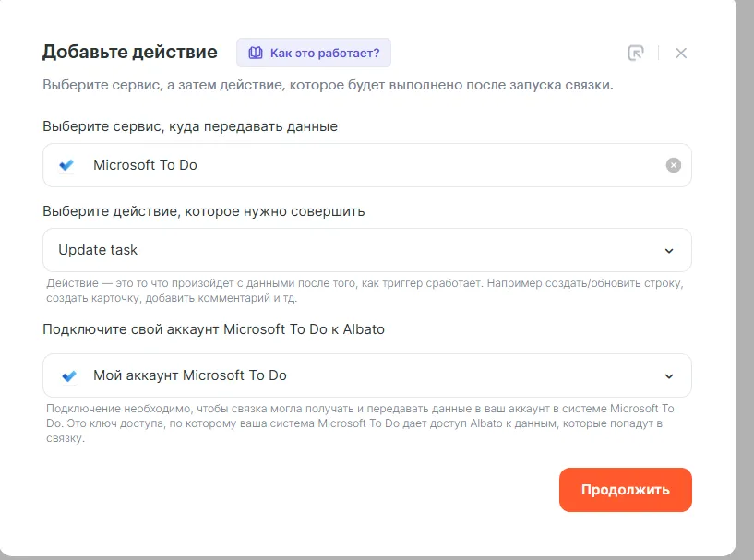Image resolution: width=754 pixels, height=560 pixels.
Task: Clear the selected Microsoft To Do service
Action: (x=674, y=165)
